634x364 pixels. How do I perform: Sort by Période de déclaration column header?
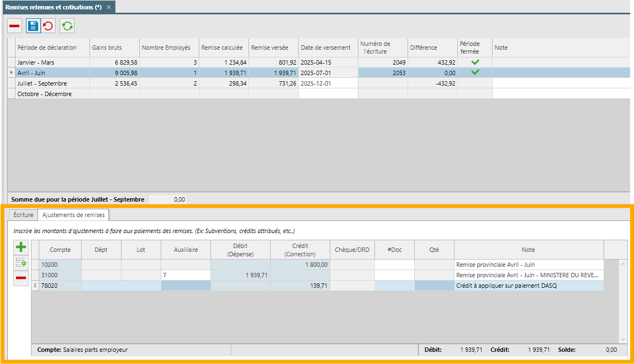click(x=52, y=48)
